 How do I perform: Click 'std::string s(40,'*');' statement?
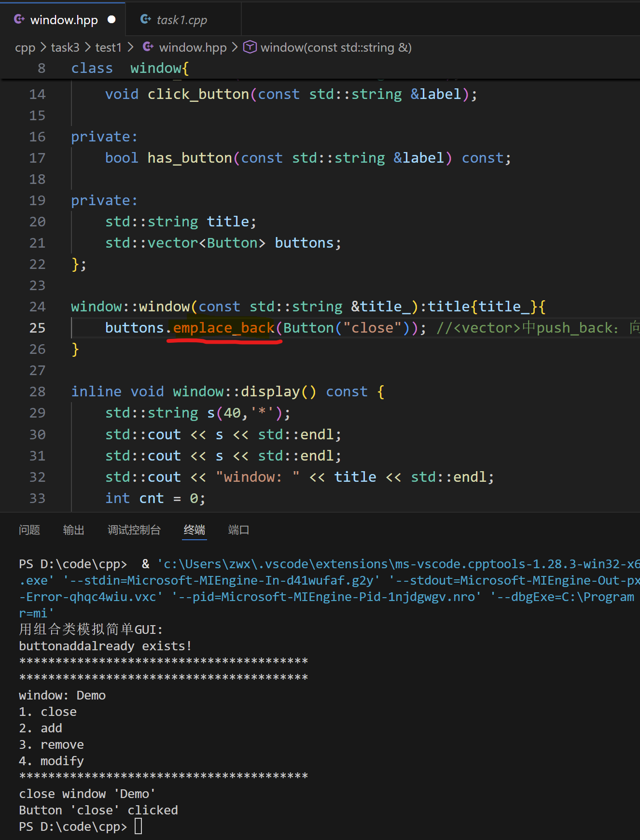(198, 413)
